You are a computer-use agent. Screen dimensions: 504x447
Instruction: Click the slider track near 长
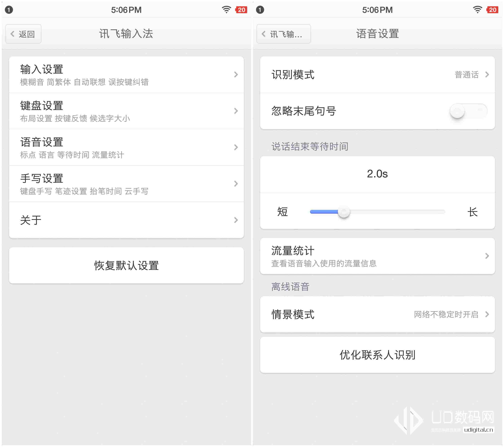coord(439,212)
